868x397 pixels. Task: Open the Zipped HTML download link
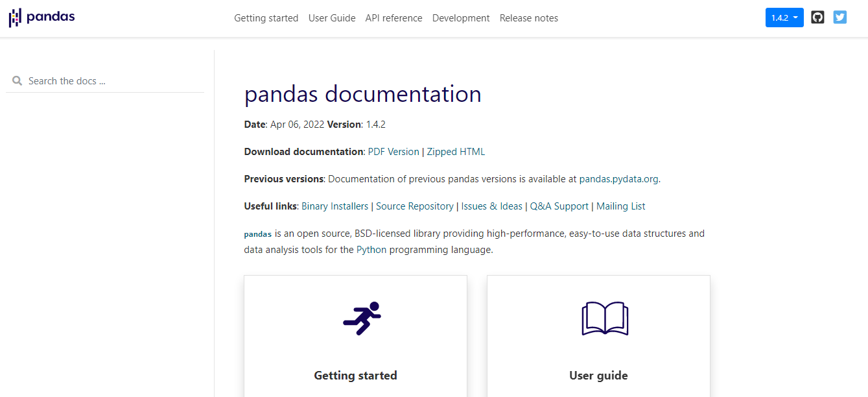tap(454, 151)
